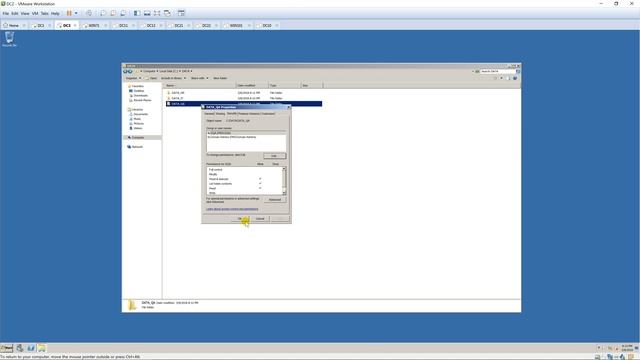Select Documents in the navigation pane
Viewport: 640px width, 360px height.
tap(140, 114)
